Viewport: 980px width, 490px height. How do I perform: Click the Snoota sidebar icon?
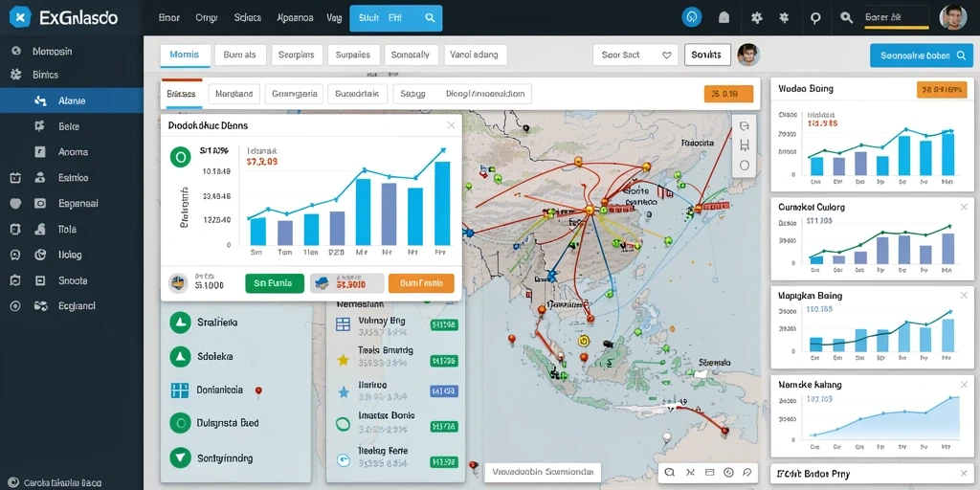39,280
